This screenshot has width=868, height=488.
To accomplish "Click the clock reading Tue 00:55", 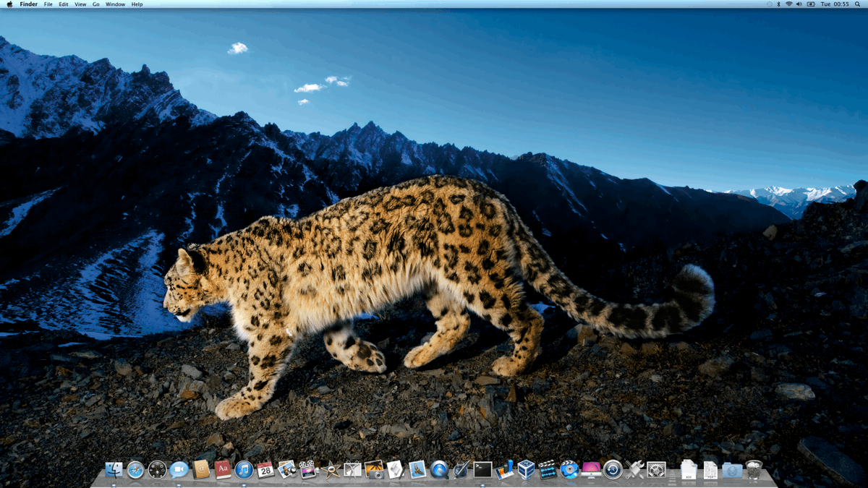I will tap(835, 4).
